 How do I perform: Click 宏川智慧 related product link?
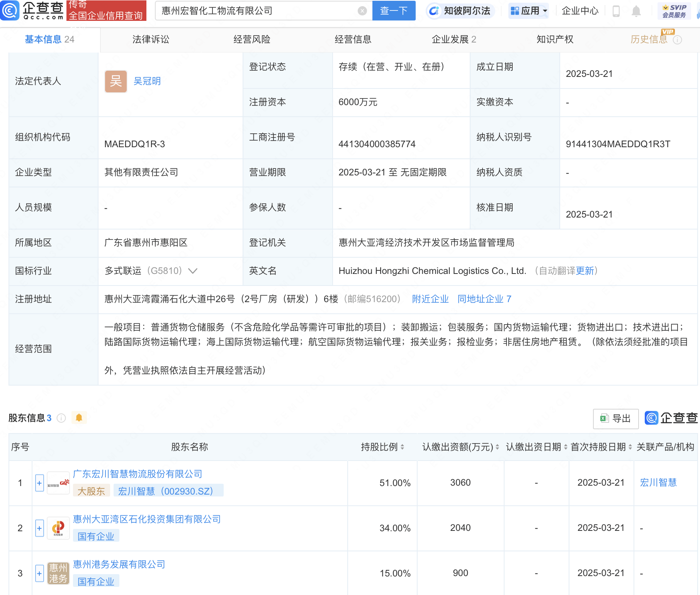(658, 483)
